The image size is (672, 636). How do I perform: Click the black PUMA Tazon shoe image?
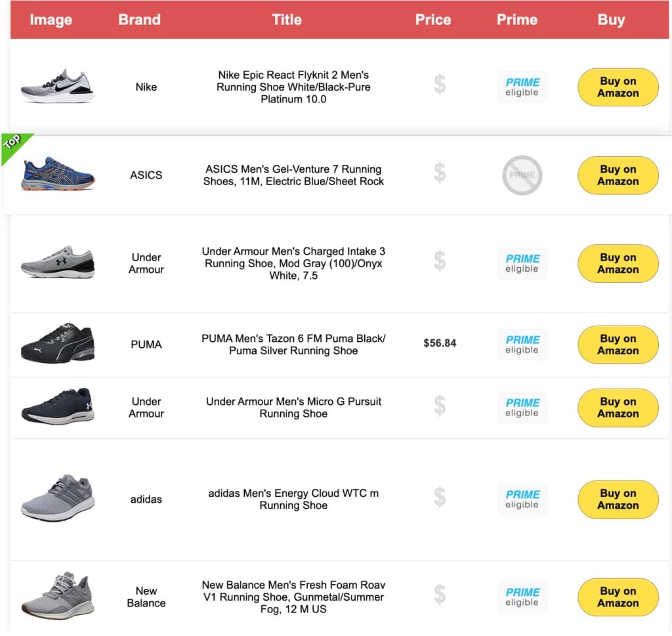[58, 343]
